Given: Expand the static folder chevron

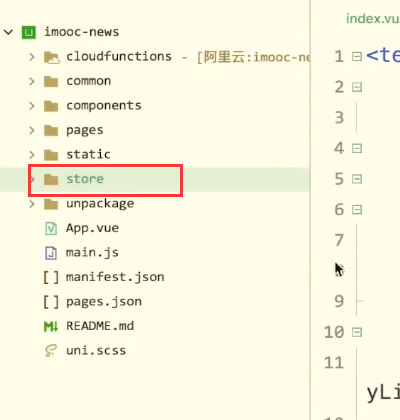Looking at the screenshot, I should point(32,155).
